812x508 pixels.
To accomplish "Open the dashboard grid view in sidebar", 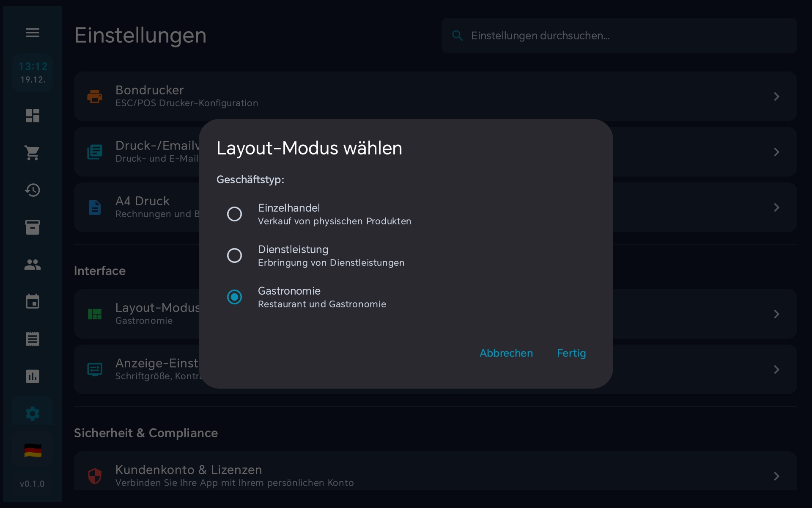I will point(32,116).
